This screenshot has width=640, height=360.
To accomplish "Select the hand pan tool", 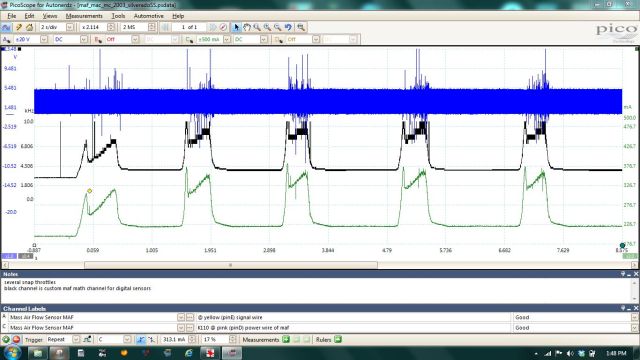I will pyautogui.click(x=247, y=27).
